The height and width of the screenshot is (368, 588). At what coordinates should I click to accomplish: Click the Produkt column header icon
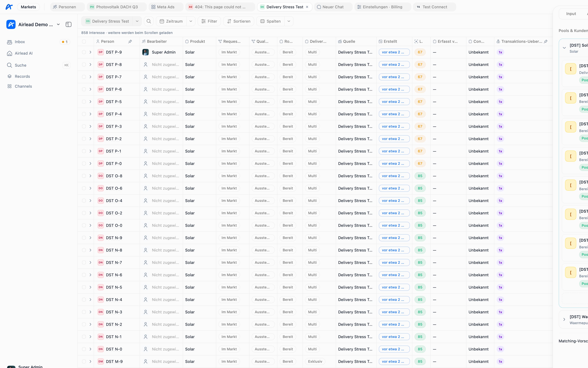(x=187, y=41)
